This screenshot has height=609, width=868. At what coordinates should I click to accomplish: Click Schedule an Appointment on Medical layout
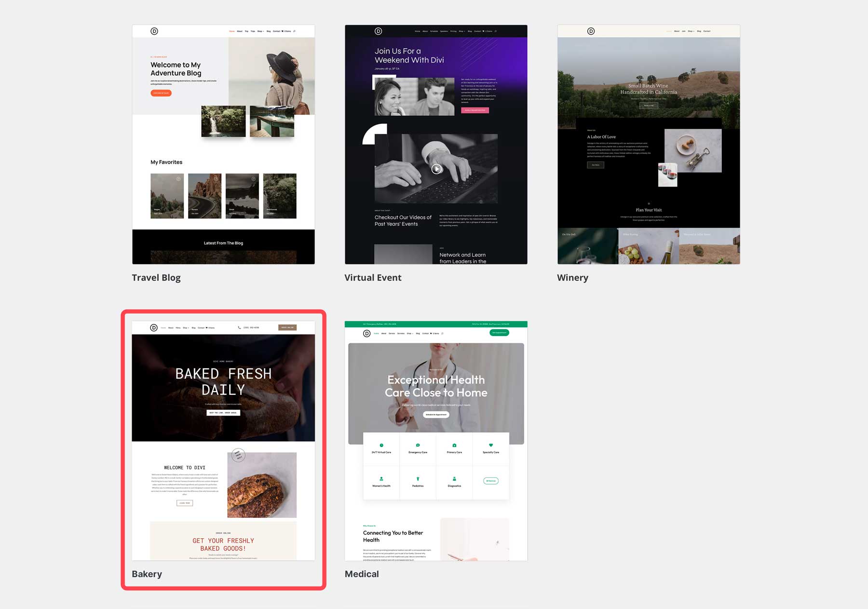435,414
